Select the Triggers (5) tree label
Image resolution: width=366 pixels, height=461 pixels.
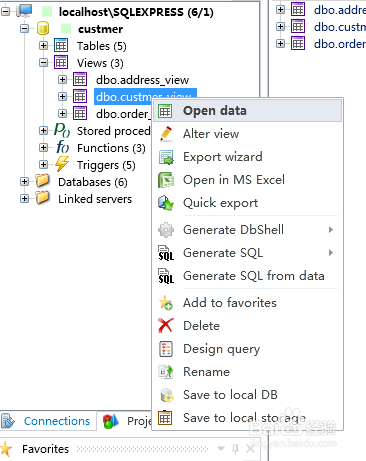tap(106, 165)
